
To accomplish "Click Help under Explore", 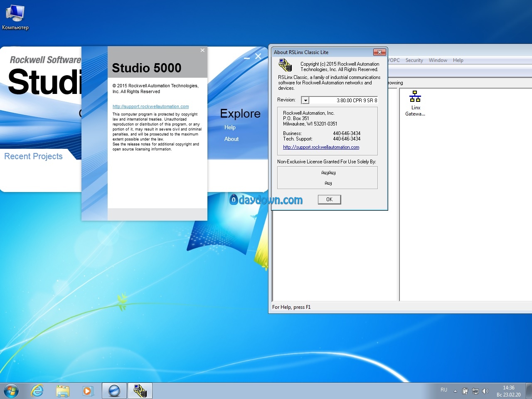I will pos(230,127).
